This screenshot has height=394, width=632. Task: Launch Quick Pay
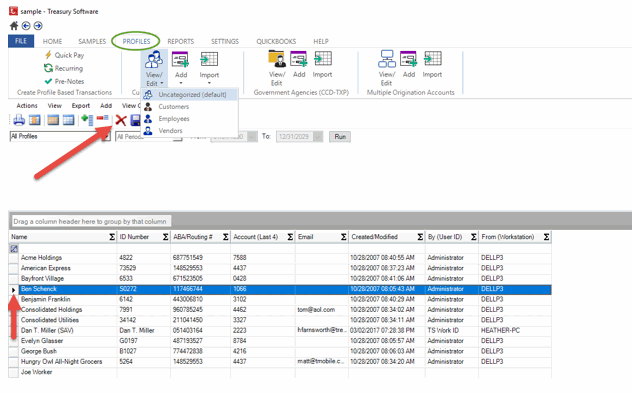pyautogui.click(x=64, y=55)
